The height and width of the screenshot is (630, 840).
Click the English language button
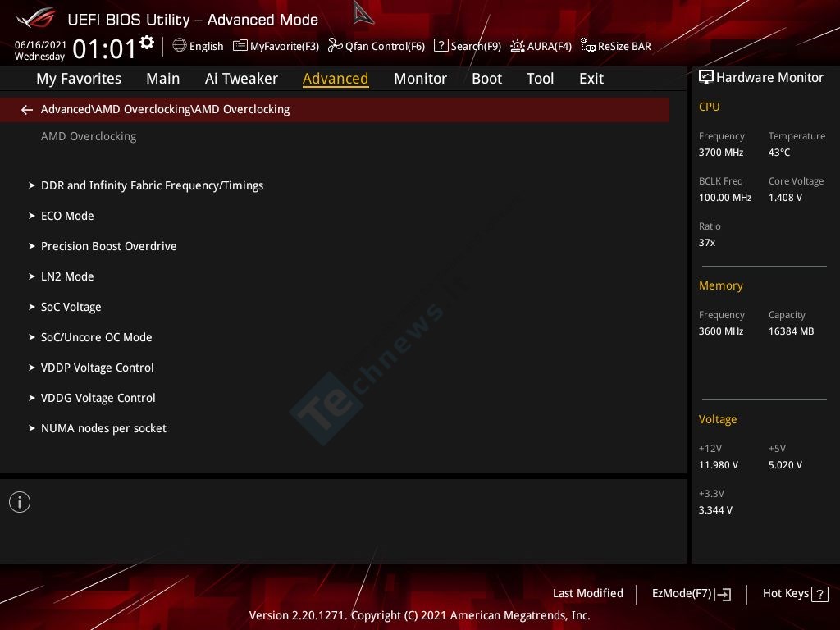click(x=206, y=46)
